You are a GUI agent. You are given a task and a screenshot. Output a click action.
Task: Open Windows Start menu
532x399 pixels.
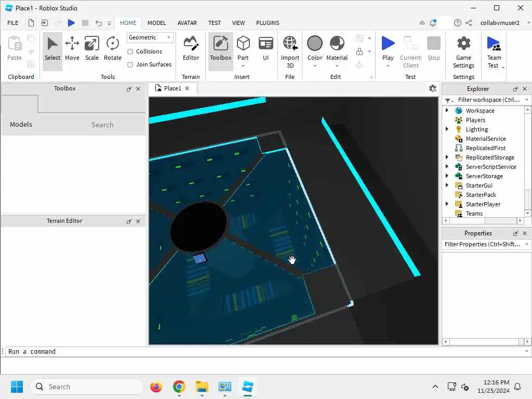click(17, 387)
